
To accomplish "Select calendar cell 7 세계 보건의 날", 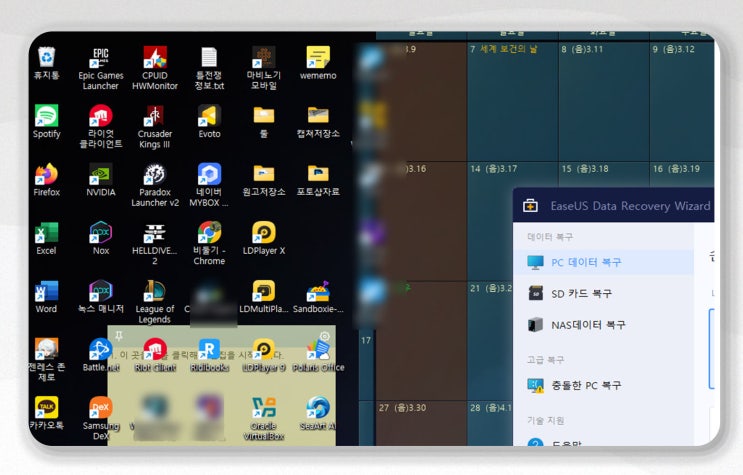I will 512,101.
